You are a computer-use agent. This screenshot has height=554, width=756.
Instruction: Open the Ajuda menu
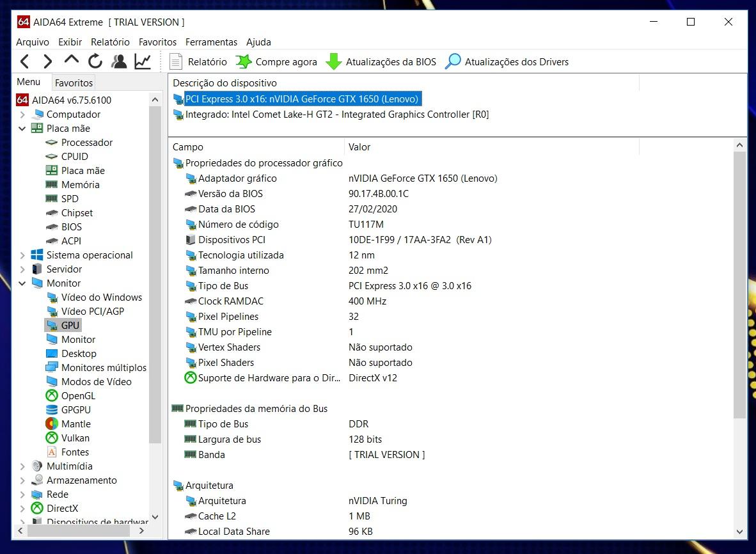point(258,42)
